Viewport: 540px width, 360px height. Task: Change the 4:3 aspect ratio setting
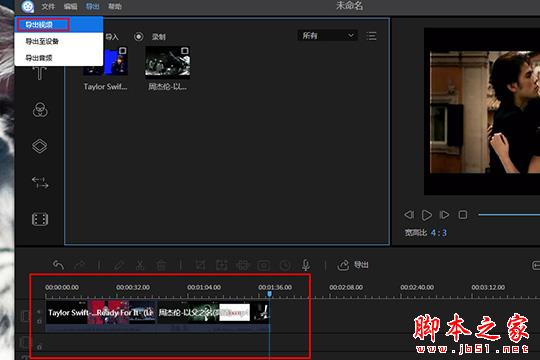pyautogui.click(x=439, y=233)
